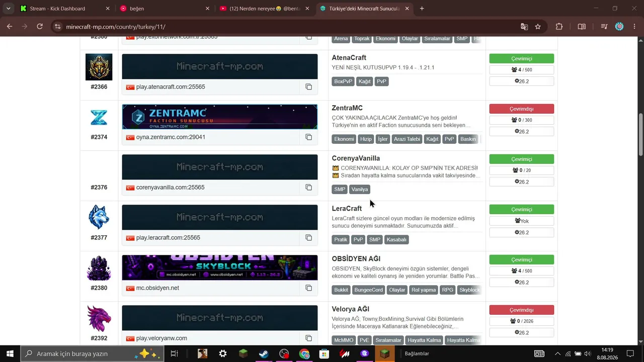This screenshot has height=362, width=644.
Task: Click the Windows search box "Aramak için buraya yazın"
Action: pos(92,353)
